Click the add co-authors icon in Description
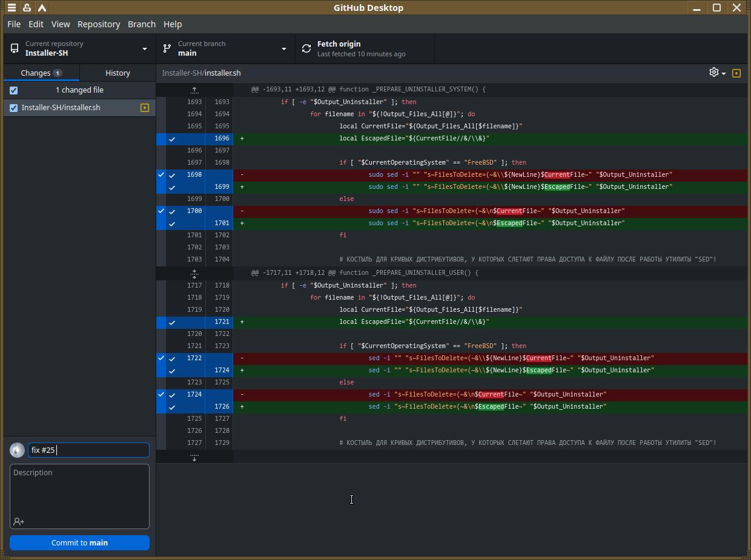Viewport: 751px width, 560px height. (19, 521)
